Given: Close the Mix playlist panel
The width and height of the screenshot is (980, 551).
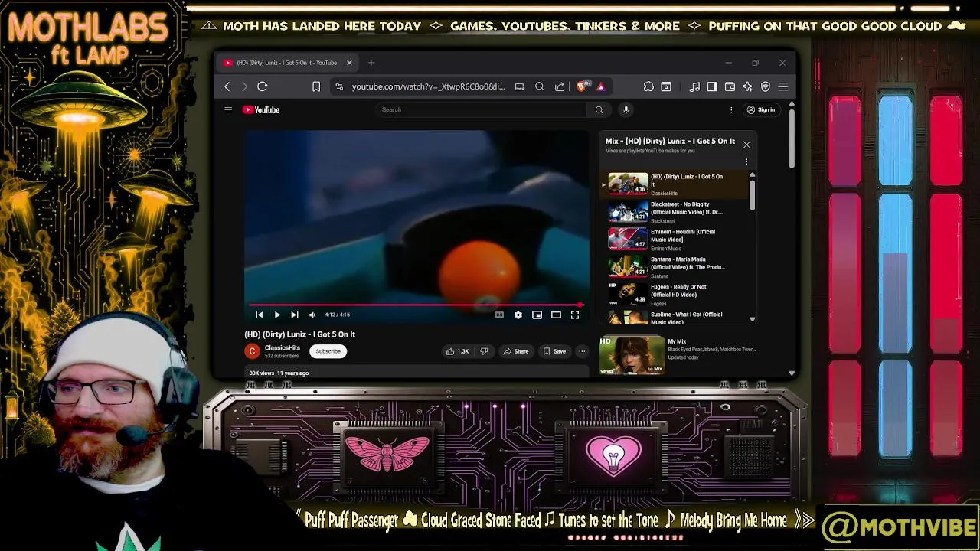Looking at the screenshot, I should pos(746,144).
